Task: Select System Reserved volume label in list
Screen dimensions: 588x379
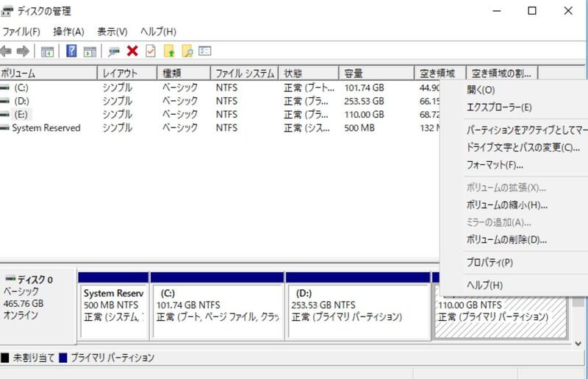Action: [46, 128]
